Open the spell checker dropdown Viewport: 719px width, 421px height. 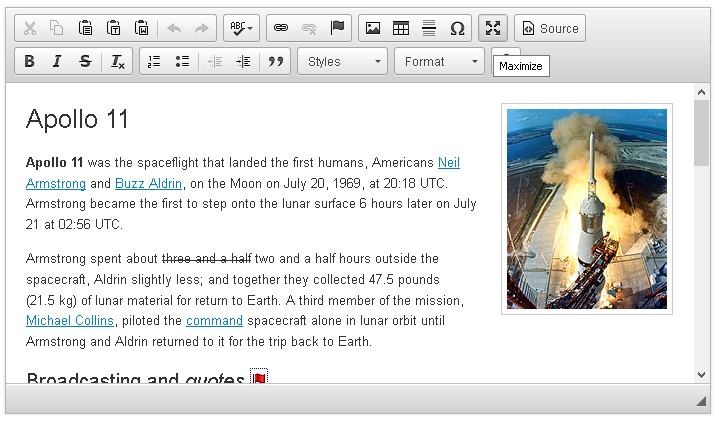click(x=242, y=28)
